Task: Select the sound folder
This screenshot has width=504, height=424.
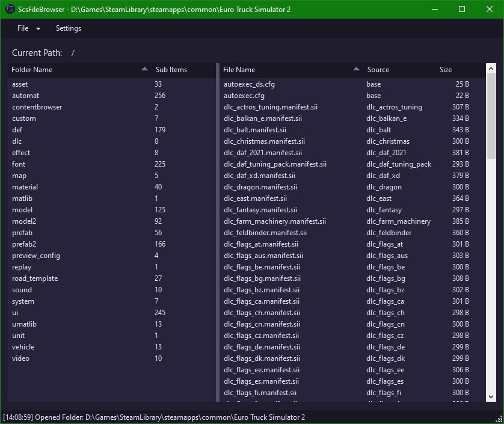Action: [112, 290]
